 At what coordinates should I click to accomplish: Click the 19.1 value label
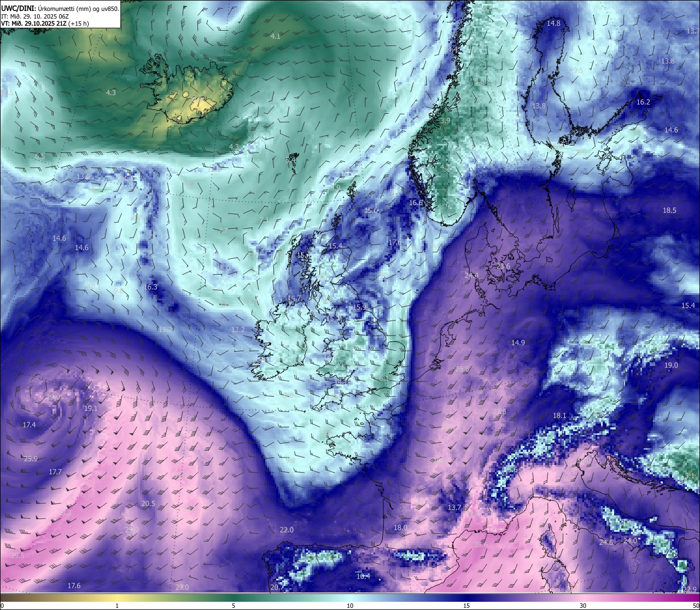(91, 409)
